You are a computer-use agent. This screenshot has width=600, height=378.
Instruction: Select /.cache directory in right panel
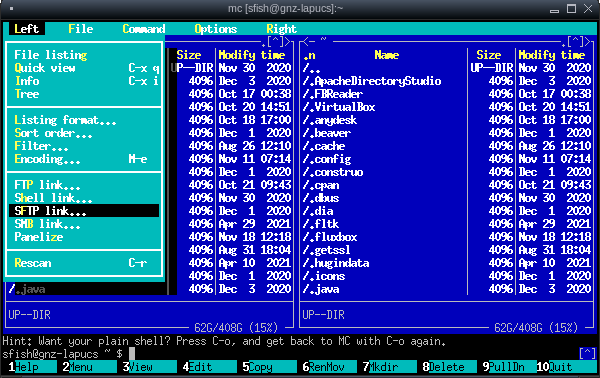(384, 146)
